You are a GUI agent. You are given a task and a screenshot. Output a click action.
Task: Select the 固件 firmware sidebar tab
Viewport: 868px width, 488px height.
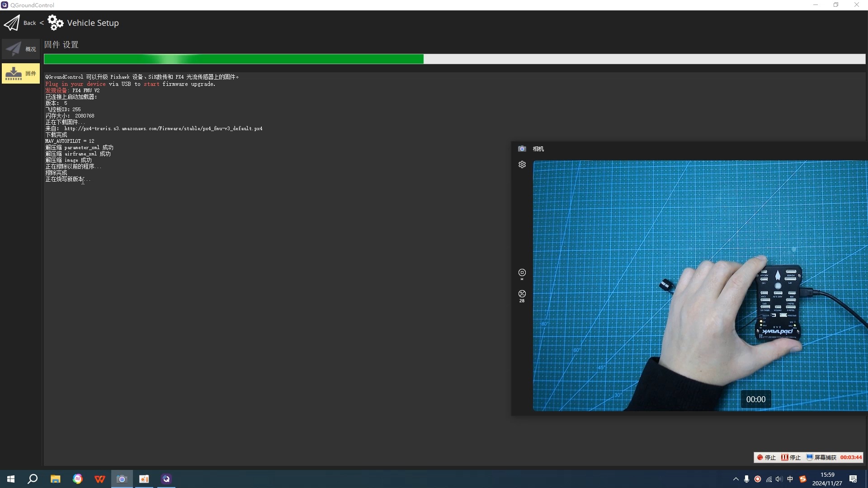click(21, 73)
